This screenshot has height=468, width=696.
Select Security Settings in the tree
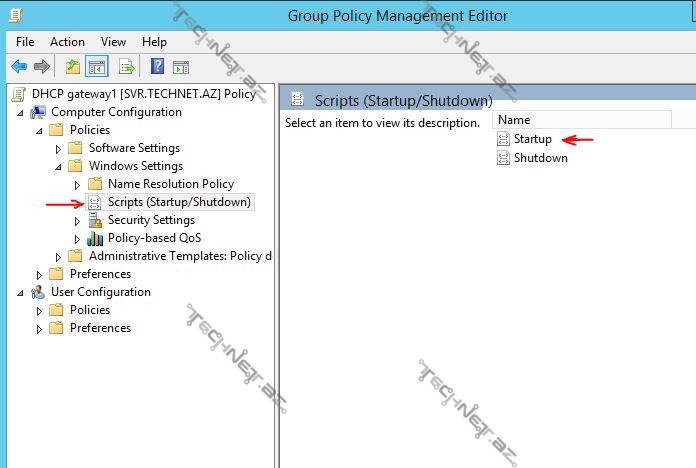tap(151, 220)
